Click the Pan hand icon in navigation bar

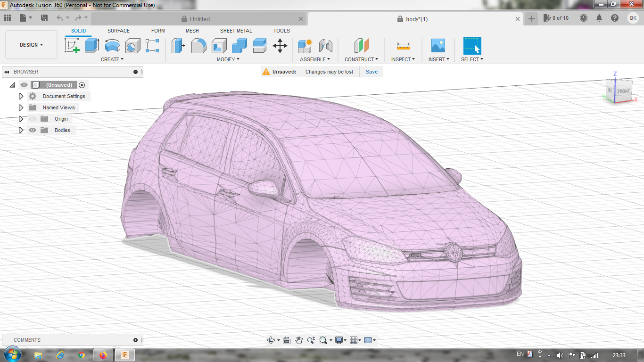[x=298, y=339]
